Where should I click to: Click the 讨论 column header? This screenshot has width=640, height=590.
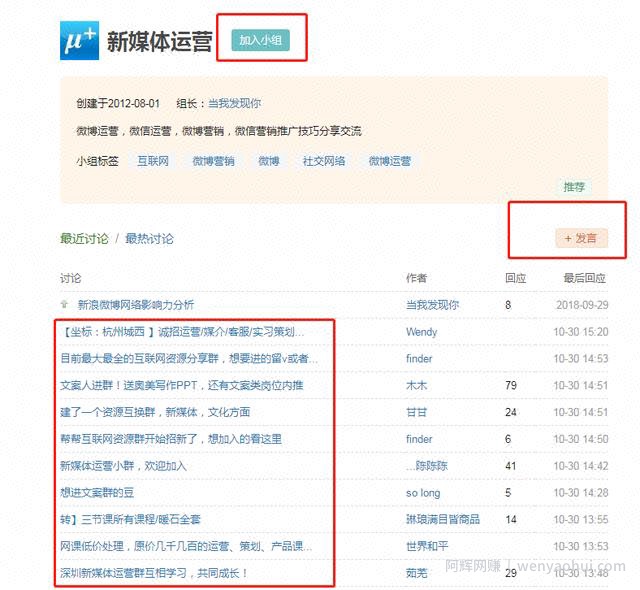point(71,278)
